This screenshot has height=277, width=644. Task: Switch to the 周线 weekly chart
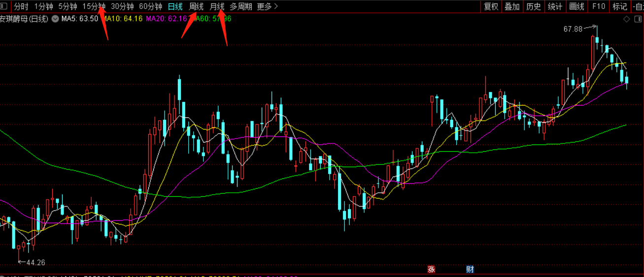pos(197,6)
